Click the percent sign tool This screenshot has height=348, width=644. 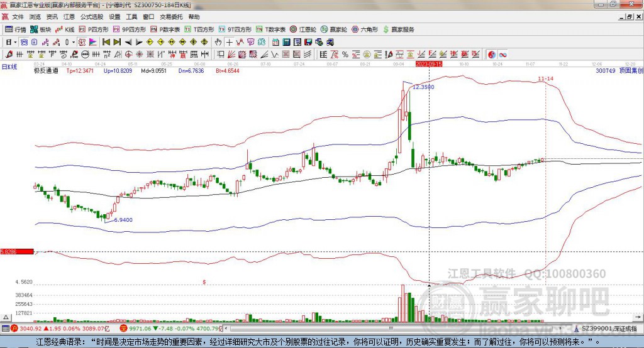[x=345, y=55]
